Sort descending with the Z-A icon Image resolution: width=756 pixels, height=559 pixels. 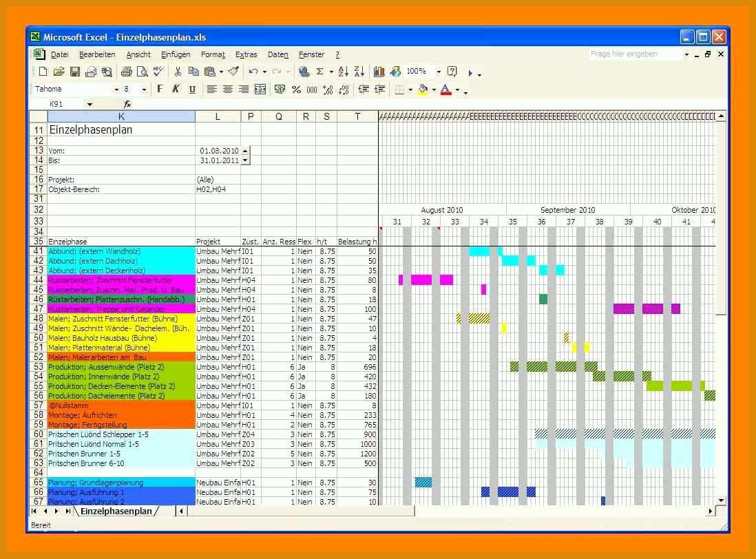[x=359, y=72]
